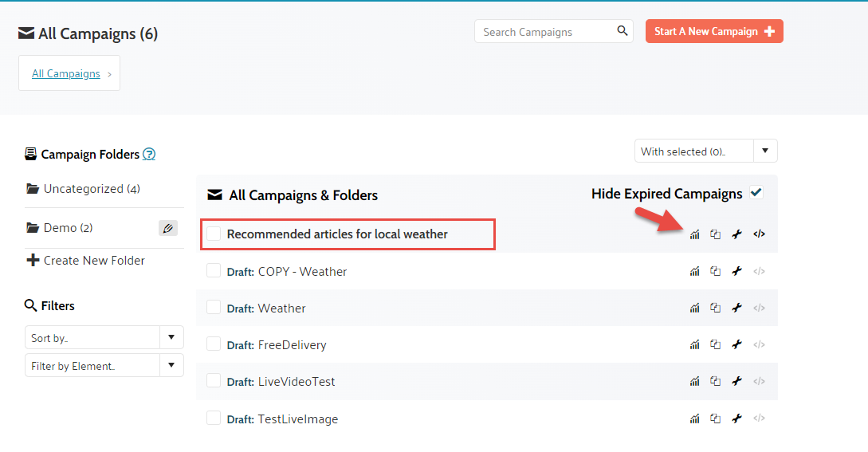Toggle Hide Expired Campaigns checkbox

coord(756,193)
